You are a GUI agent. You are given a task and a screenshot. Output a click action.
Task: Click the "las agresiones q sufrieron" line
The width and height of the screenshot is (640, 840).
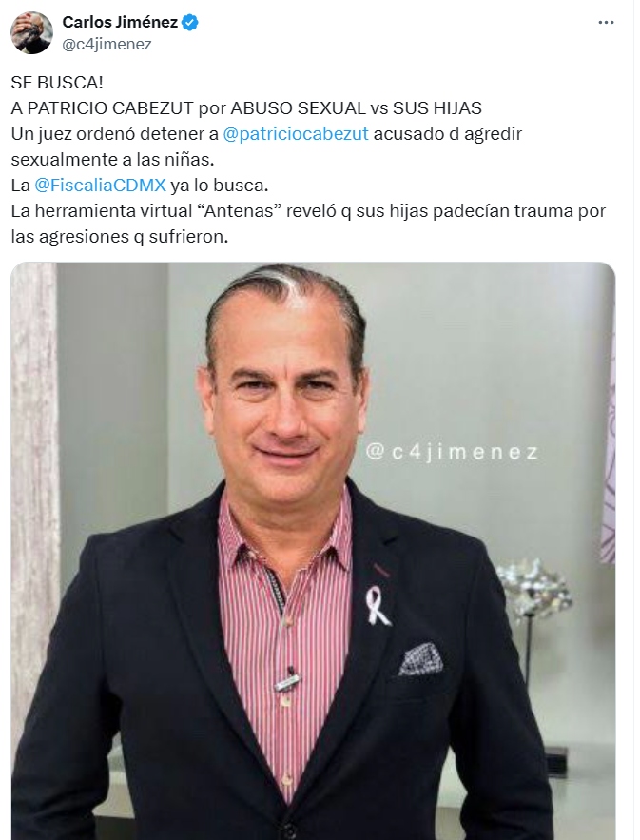click(x=120, y=236)
